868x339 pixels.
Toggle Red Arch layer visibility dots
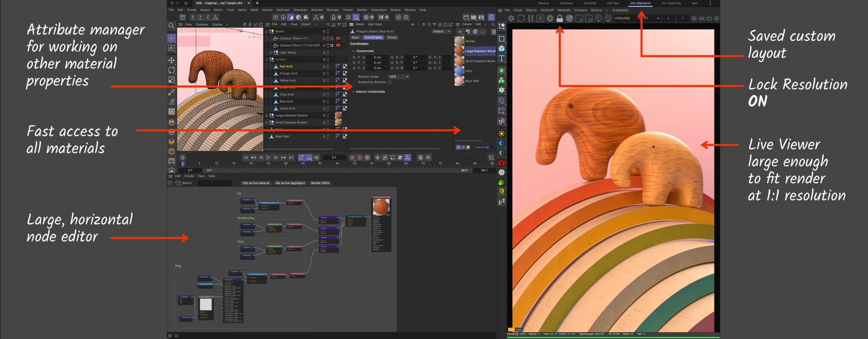pos(328,66)
